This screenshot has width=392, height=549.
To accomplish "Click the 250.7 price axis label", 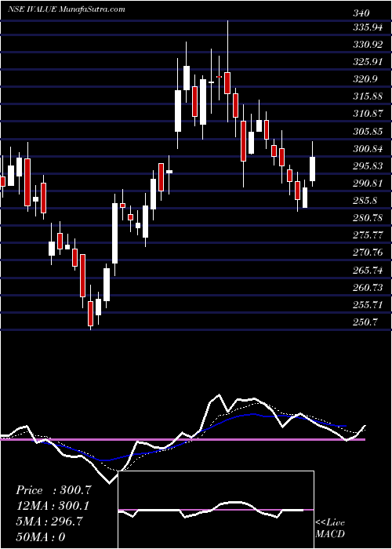I will tap(365, 322).
